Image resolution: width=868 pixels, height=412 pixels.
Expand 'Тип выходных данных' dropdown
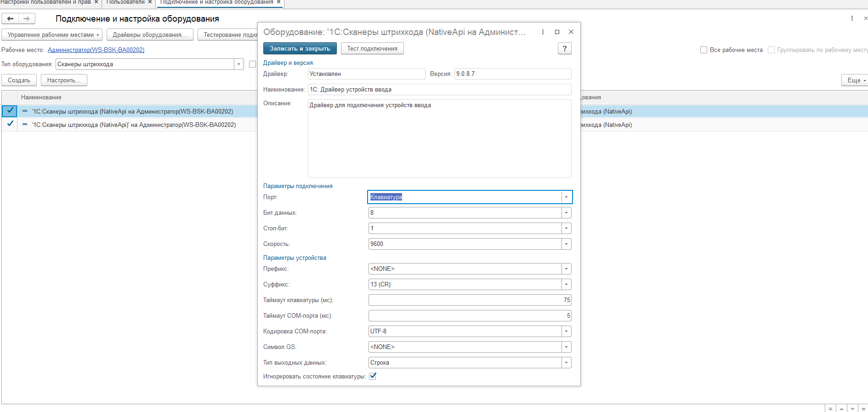pyautogui.click(x=566, y=363)
